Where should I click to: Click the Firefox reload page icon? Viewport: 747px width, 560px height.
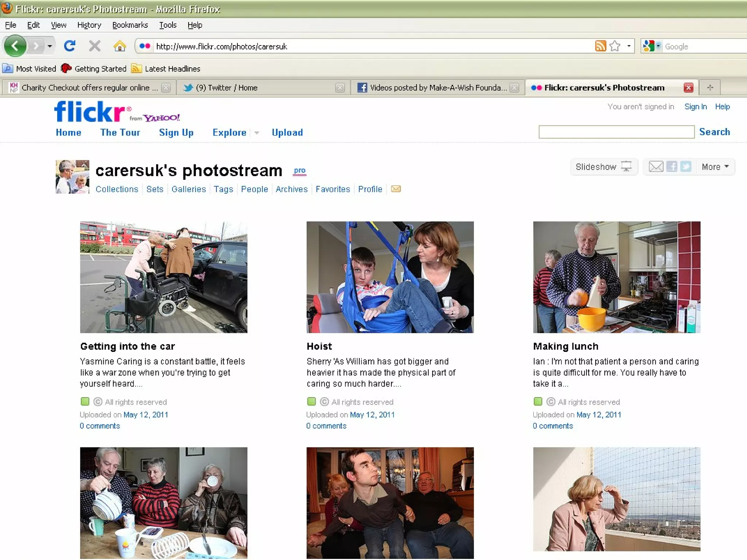click(x=69, y=46)
